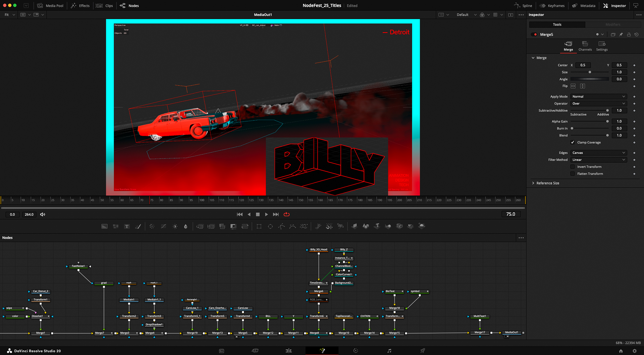This screenshot has width=644, height=355.
Task: Open the Media Pool
Action: [x=50, y=5]
